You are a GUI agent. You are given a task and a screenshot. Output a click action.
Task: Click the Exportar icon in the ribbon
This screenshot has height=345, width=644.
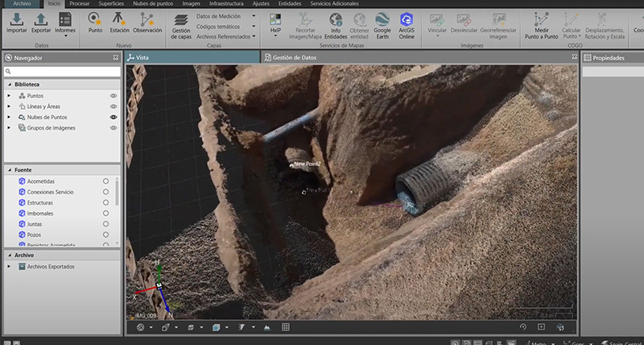(41, 20)
